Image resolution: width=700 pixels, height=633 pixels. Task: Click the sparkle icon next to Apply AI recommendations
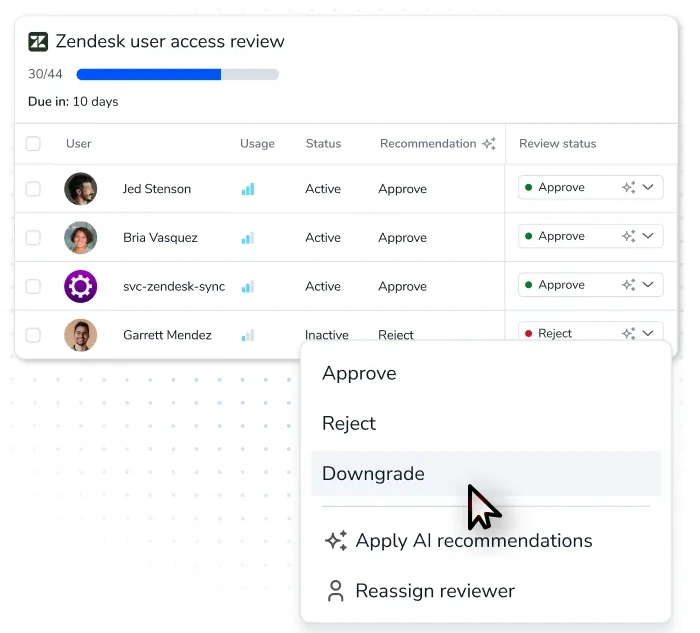[x=336, y=541]
